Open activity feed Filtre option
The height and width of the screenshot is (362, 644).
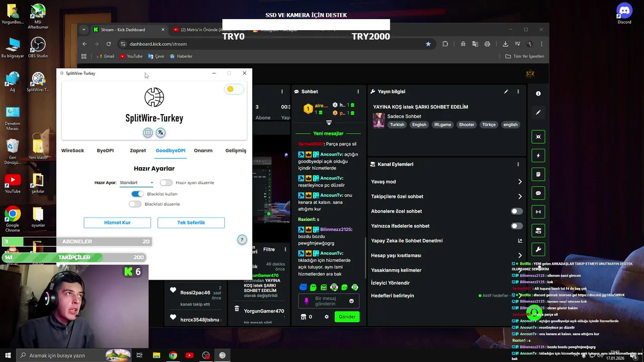coord(269,249)
